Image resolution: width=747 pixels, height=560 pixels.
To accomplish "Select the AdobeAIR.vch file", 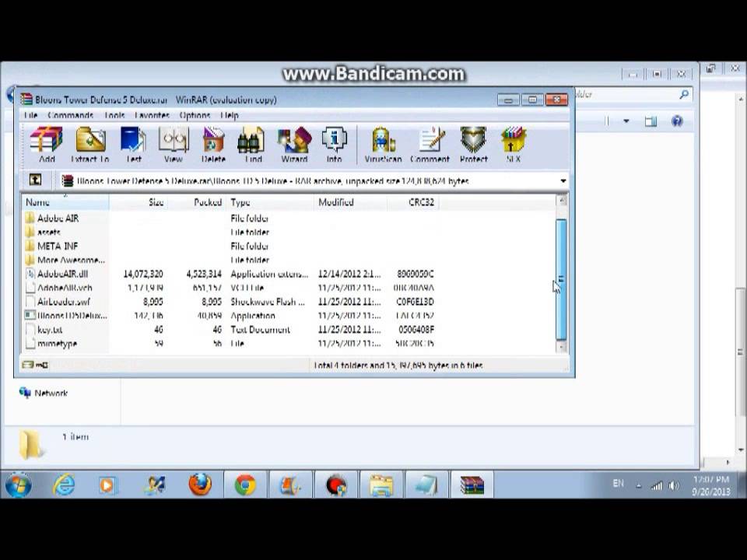I will pos(59,288).
